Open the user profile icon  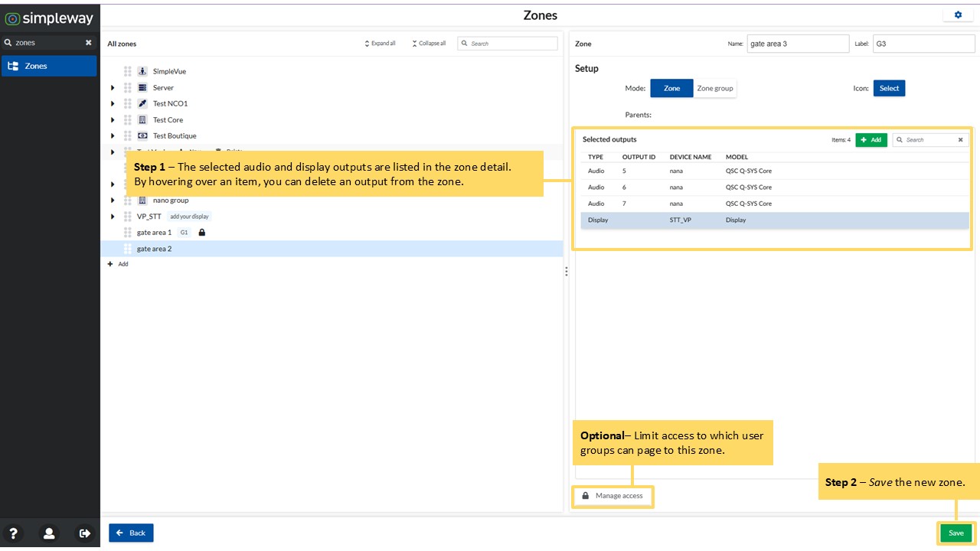point(49,533)
